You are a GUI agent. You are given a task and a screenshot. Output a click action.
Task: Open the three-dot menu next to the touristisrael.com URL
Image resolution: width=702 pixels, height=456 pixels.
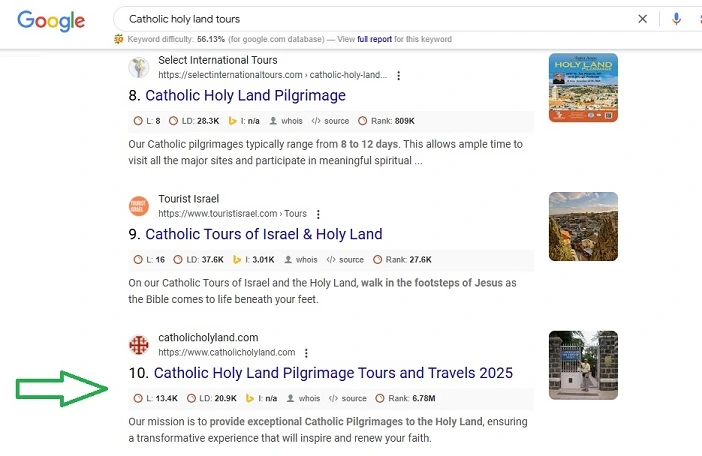tap(318, 214)
